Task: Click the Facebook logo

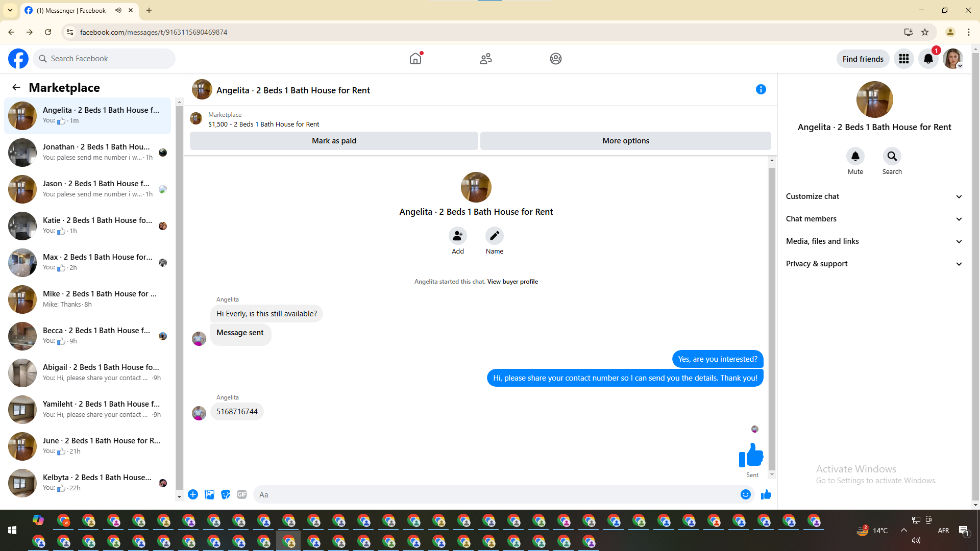Action: tap(18, 59)
